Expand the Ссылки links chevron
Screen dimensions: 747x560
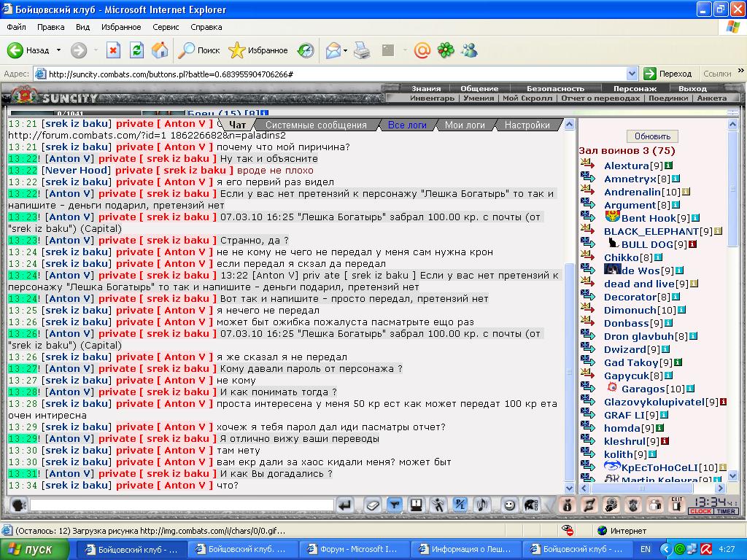(x=740, y=71)
